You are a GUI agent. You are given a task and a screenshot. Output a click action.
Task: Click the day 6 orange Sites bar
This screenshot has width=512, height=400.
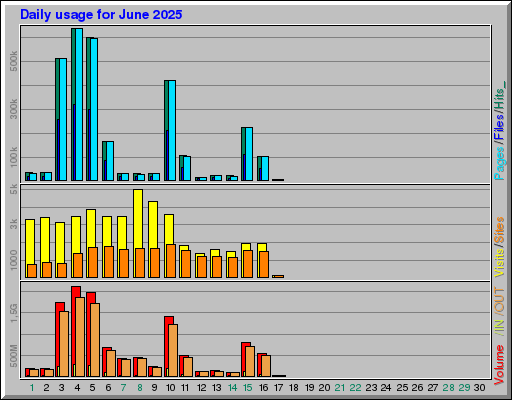tap(109, 262)
